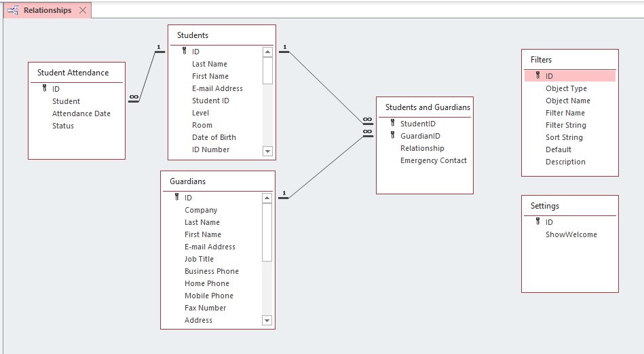The image size is (644, 354).
Task: Click Students table scroll down arrow
Action: (x=268, y=152)
